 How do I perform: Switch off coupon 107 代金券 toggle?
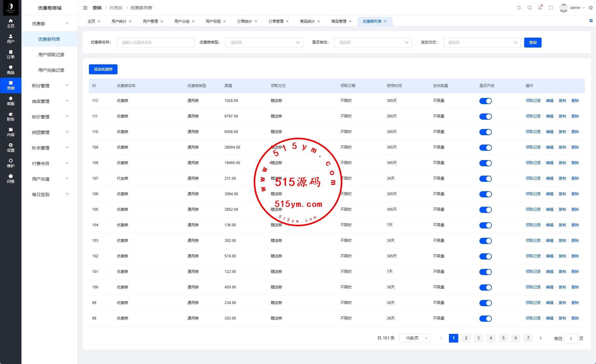click(x=485, y=179)
